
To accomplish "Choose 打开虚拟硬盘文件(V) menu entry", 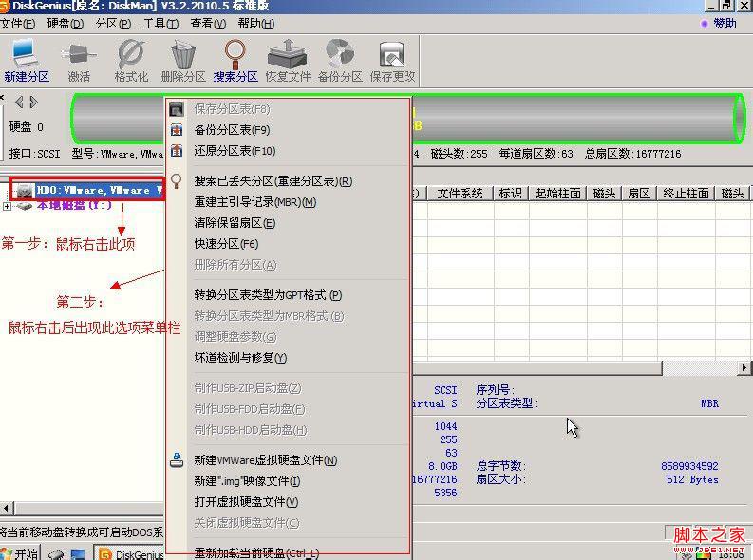I will (287, 502).
